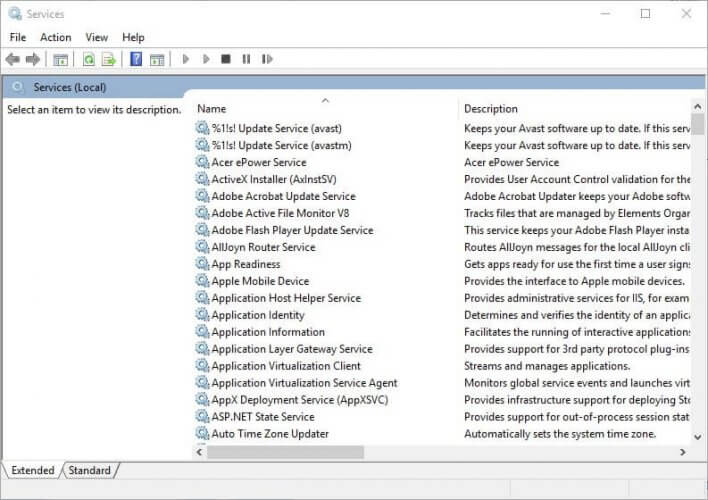Select Application Virtualization Client
Screen dimensions: 708x500
point(286,366)
